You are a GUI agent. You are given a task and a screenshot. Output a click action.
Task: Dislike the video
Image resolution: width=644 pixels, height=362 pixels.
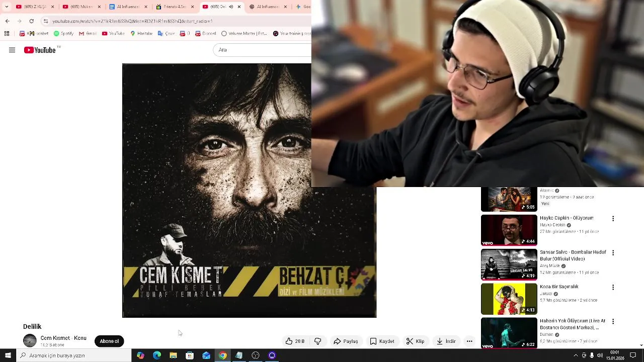pos(318,341)
